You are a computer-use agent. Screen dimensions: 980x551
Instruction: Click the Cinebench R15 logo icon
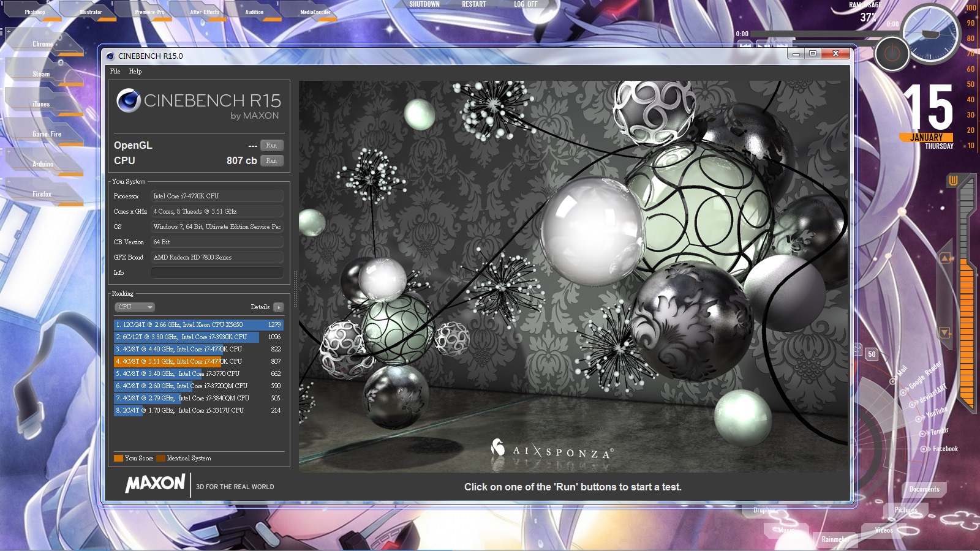129,100
